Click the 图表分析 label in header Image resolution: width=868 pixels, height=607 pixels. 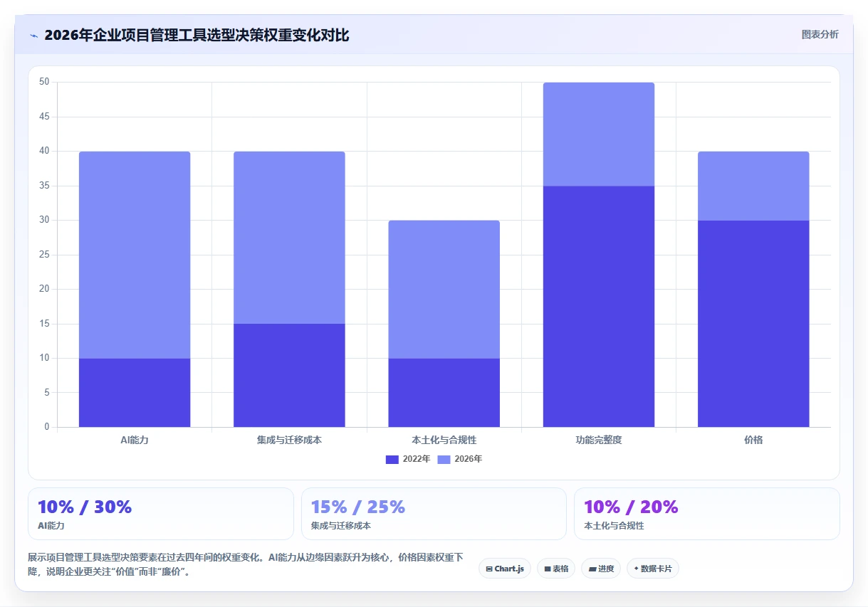coord(820,34)
